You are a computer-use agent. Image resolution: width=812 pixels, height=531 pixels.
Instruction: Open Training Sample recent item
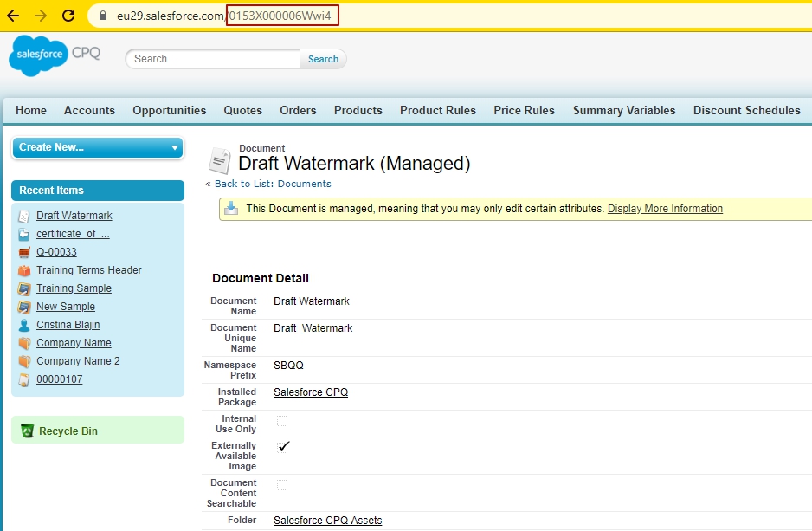tap(74, 288)
